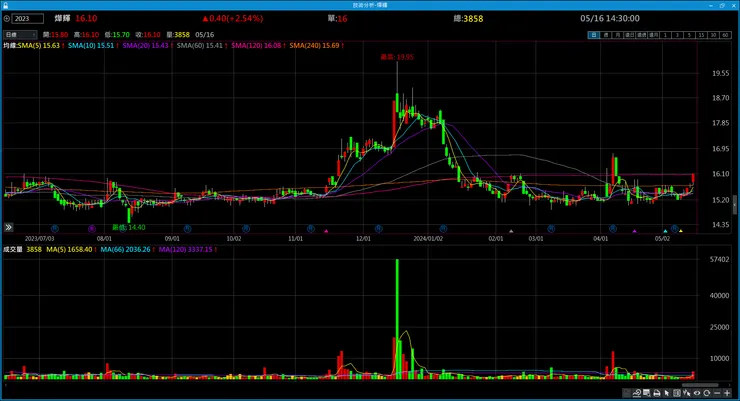Image resolution: width=740 pixels, height=401 pixels.
Task: Click the vertical scrollbar handle at right edge
Action: coord(734,206)
